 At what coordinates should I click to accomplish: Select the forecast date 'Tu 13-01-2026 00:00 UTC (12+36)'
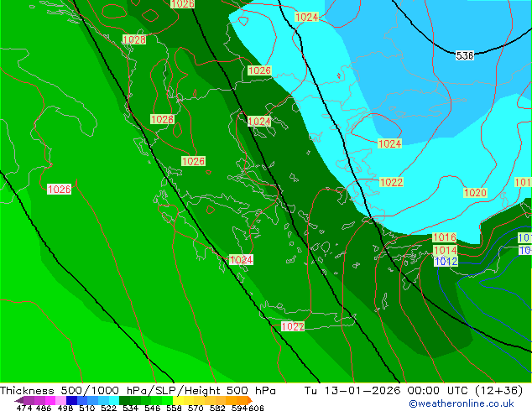(414, 391)
